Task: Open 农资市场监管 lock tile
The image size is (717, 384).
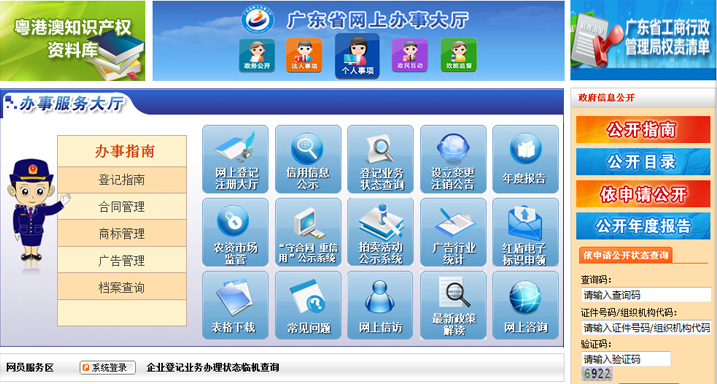Action: (x=235, y=232)
